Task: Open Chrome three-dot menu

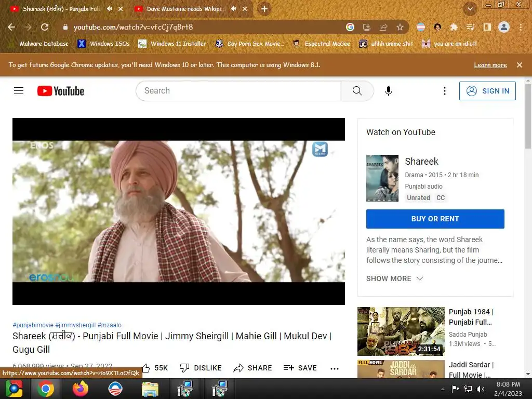Action: pyautogui.click(x=521, y=27)
